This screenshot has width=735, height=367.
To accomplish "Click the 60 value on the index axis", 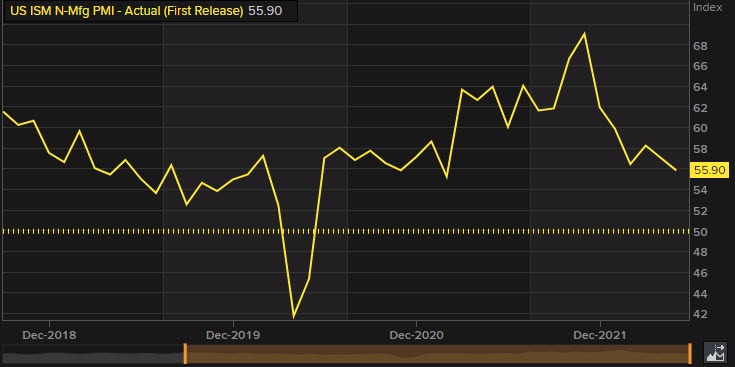I will coord(701,128).
